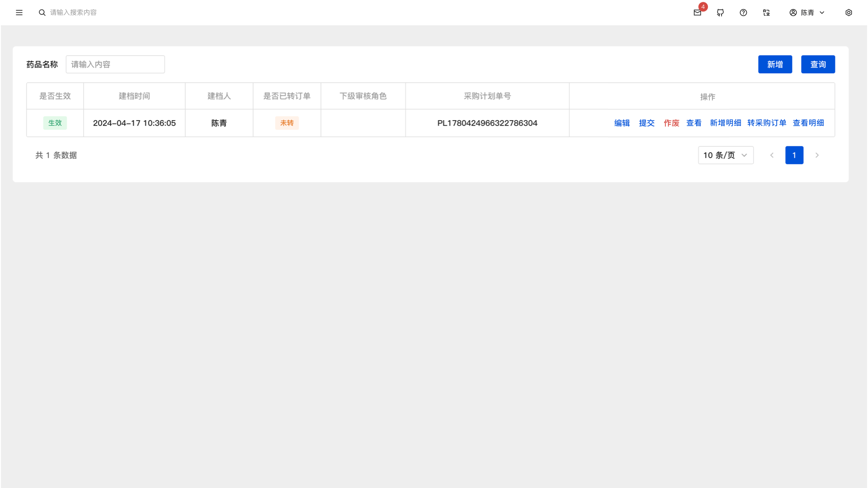Open the GitHub icon link
Image resolution: width=868 pixels, height=488 pixels.
(x=720, y=13)
